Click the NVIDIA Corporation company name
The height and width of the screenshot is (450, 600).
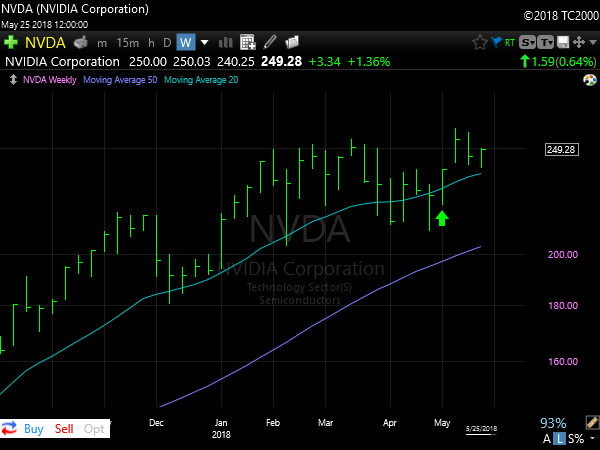tap(62, 62)
